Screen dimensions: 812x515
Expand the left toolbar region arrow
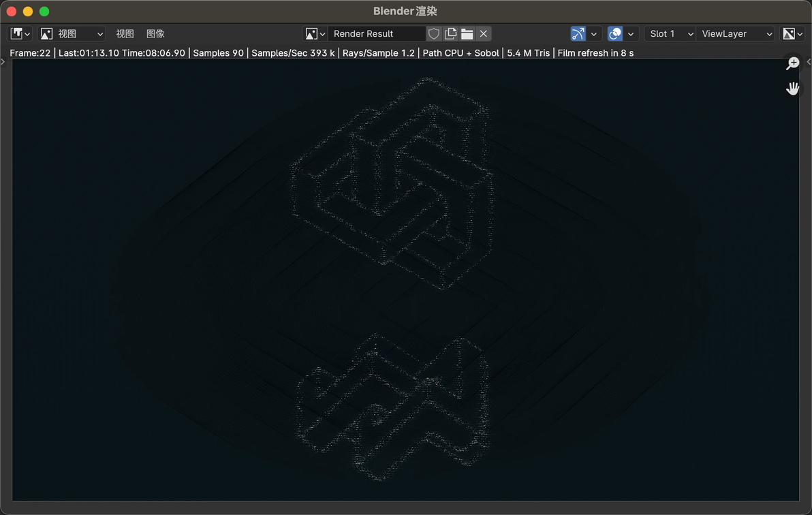click(3, 62)
